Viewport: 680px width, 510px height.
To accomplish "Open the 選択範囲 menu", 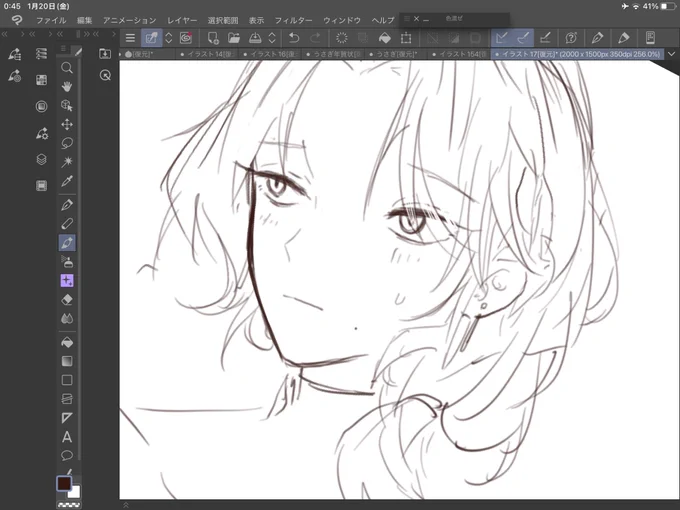I will 223,20.
